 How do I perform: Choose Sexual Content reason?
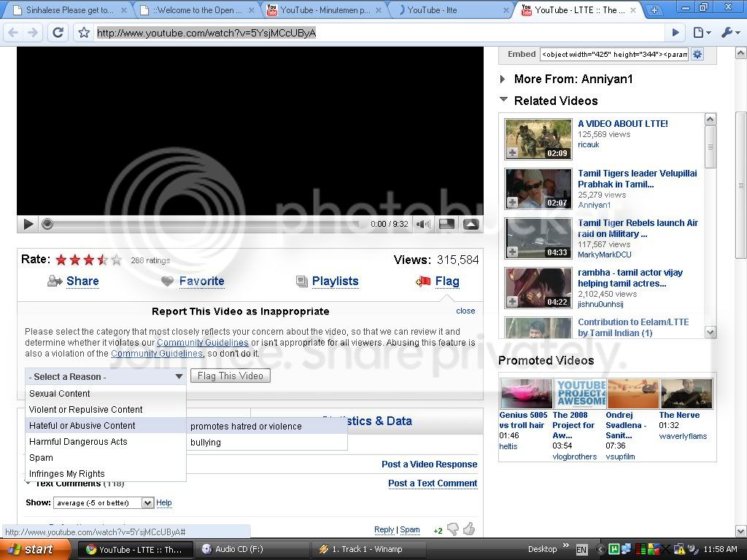105,393
